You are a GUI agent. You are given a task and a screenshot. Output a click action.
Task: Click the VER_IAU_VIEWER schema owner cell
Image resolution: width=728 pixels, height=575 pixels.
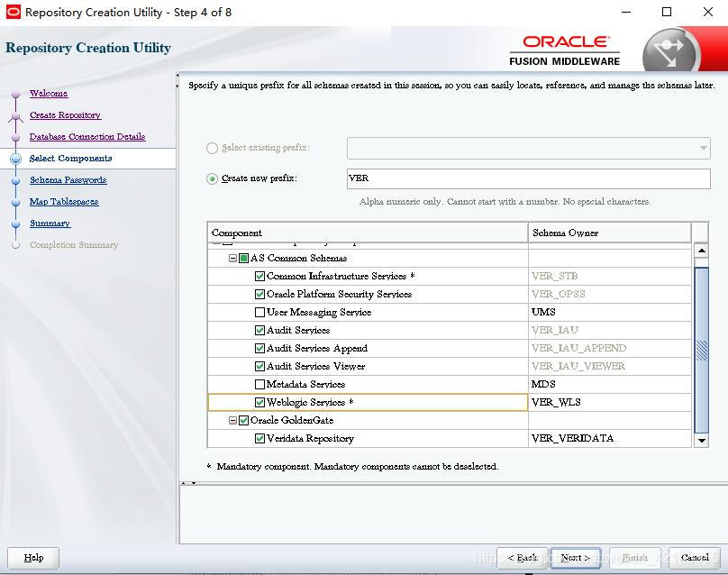pyautogui.click(x=610, y=366)
